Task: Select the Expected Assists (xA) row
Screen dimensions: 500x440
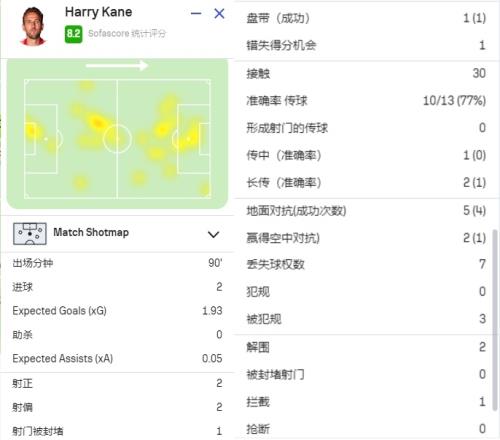Action: pyautogui.click(x=117, y=358)
